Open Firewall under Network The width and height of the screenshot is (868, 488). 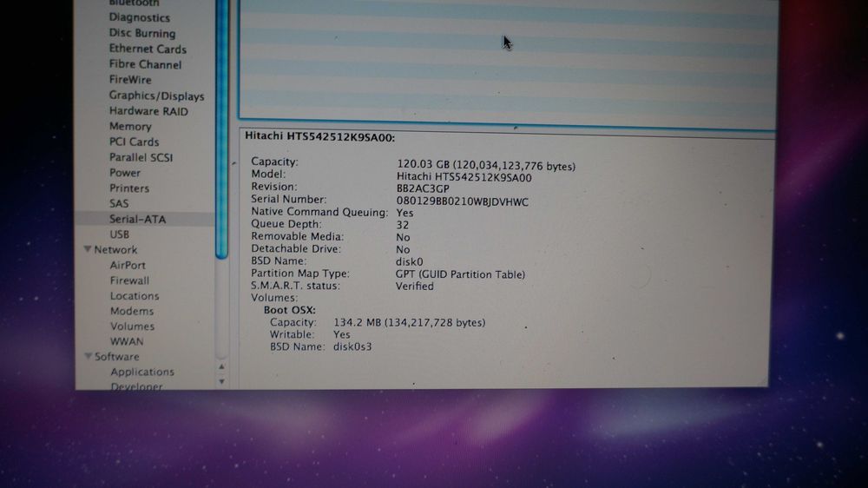tap(129, 280)
